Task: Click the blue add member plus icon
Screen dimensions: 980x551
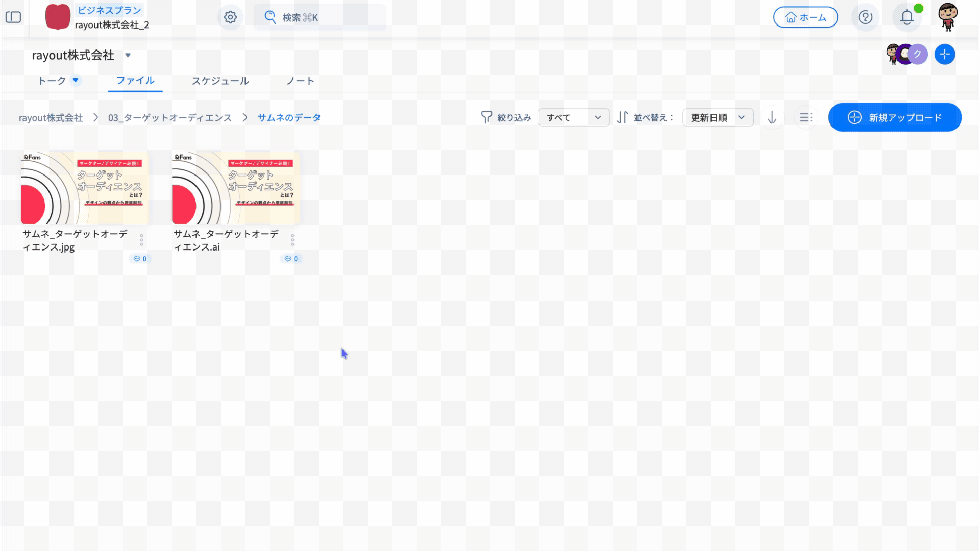Action: (945, 54)
